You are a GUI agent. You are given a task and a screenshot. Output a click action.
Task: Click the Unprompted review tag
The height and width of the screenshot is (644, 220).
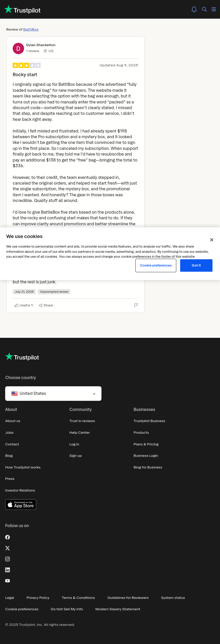(54, 292)
